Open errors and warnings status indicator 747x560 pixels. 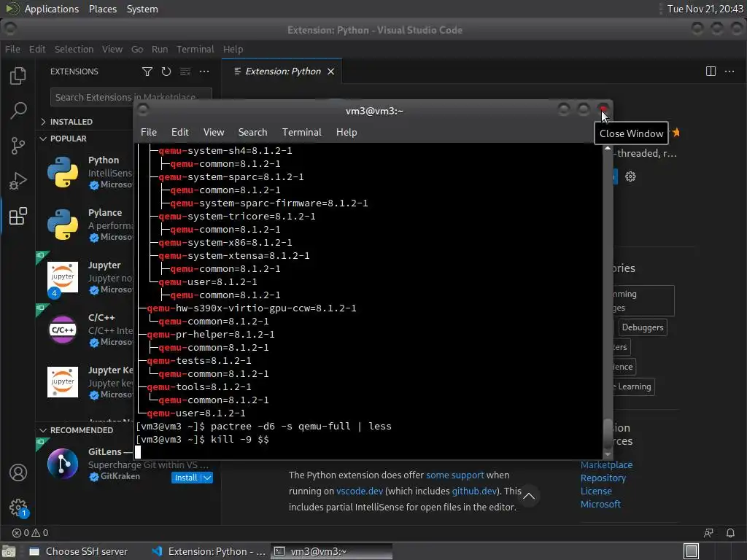click(30, 533)
